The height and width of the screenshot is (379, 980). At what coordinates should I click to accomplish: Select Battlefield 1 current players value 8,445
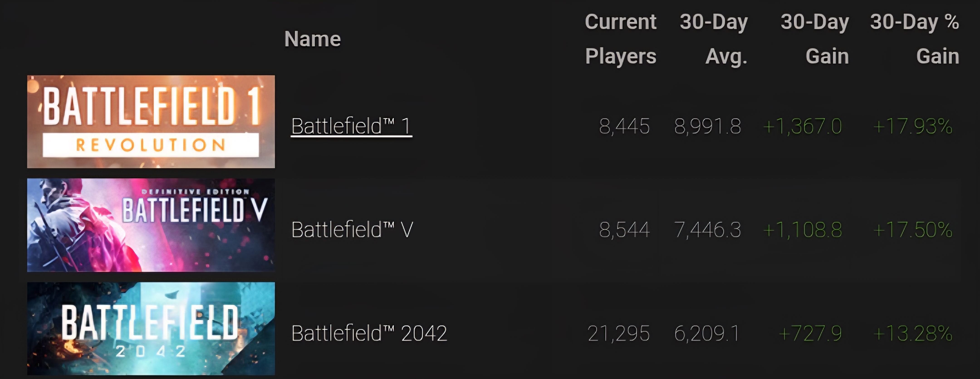(x=624, y=126)
